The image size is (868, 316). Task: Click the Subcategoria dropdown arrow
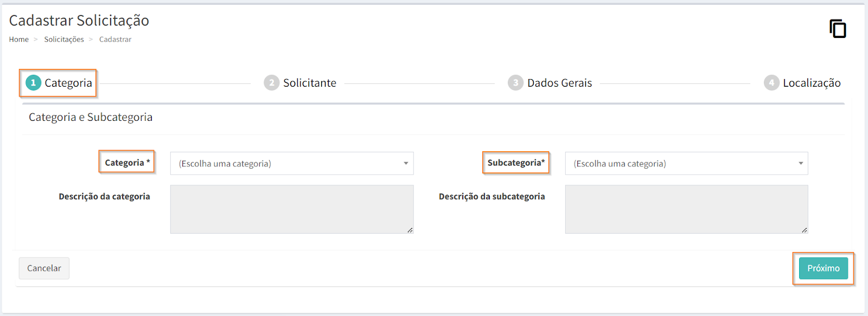click(801, 164)
